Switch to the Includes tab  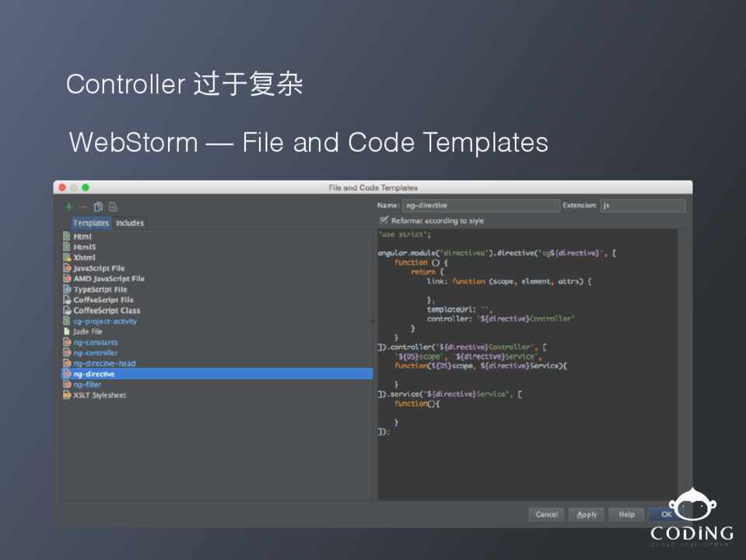tap(130, 223)
